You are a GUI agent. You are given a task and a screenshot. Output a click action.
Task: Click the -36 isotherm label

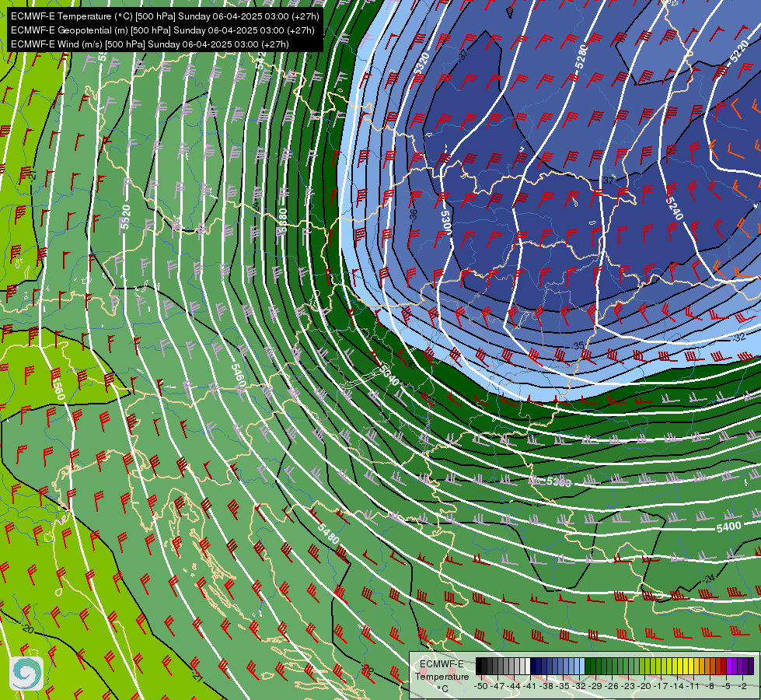[x=413, y=214]
